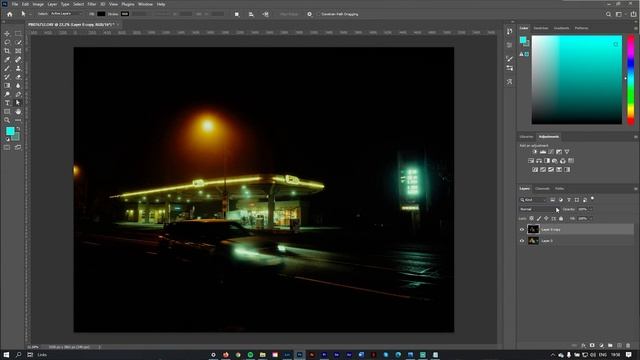This screenshot has height=360, width=640.
Task: Open the Select Active Layers dropdown
Action: tap(65, 14)
